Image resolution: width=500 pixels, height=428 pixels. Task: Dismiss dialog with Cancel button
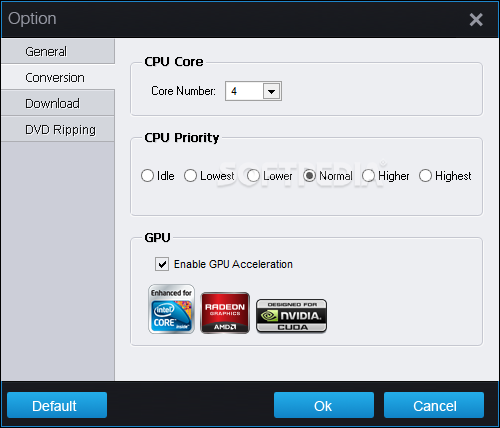434,405
